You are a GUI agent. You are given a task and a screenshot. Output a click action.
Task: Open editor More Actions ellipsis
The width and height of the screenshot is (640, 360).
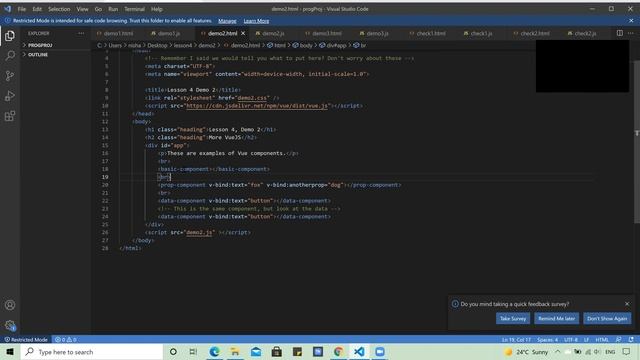click(x=631, y=33)
